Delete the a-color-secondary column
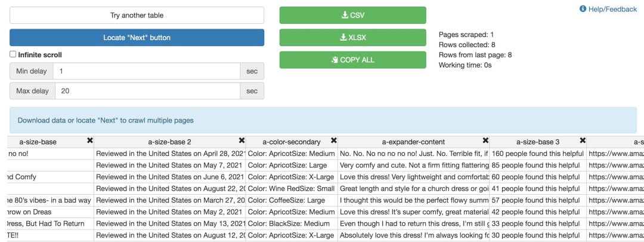The height and width of the screenshot is (242, 644). point(334,140)
